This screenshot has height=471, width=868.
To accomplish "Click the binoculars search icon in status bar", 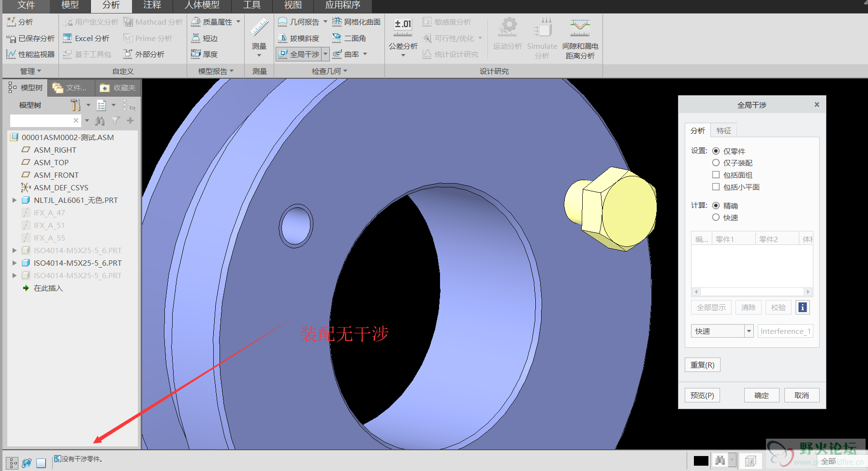I will point(720,460).
